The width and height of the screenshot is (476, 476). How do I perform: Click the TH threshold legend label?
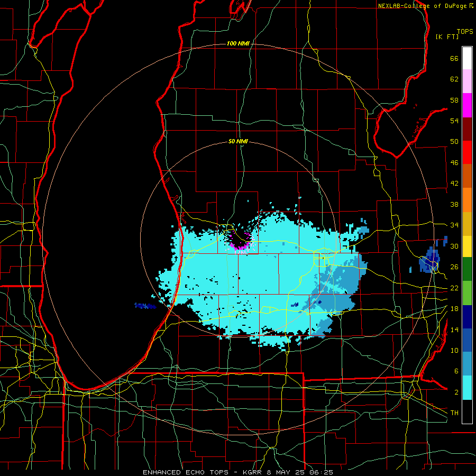[454, 413]
